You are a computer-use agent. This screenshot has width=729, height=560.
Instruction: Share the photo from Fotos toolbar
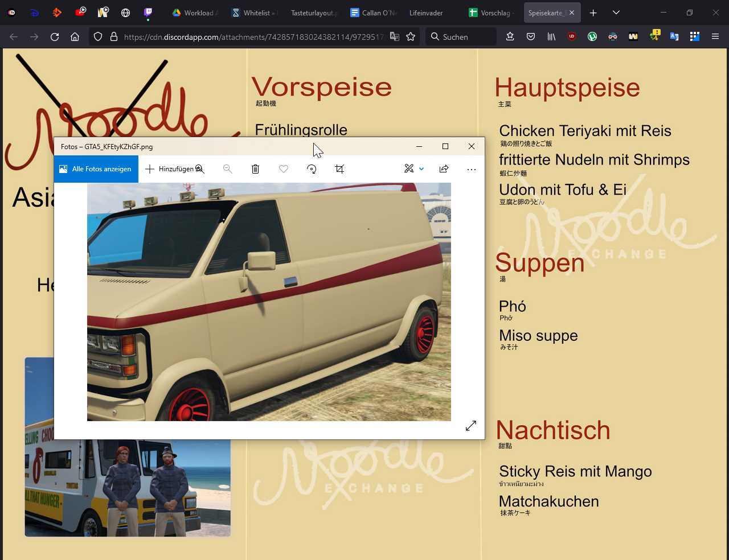click(444, 169)
